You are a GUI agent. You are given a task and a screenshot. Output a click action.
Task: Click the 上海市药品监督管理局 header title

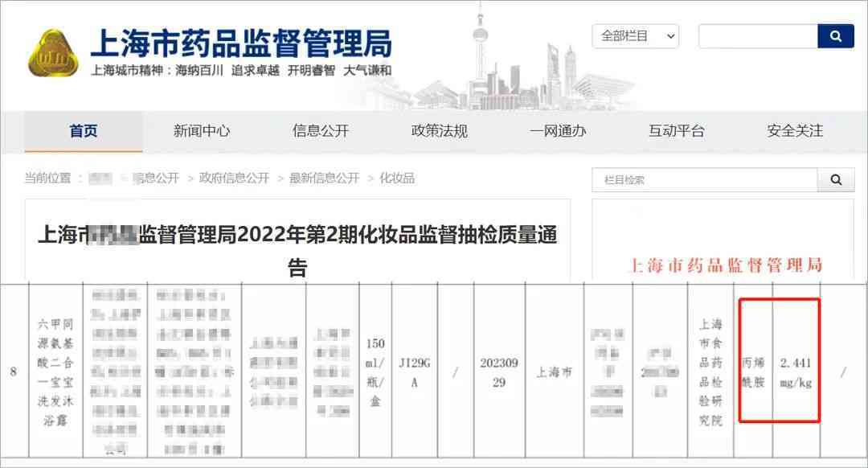(x=240, y=43)
